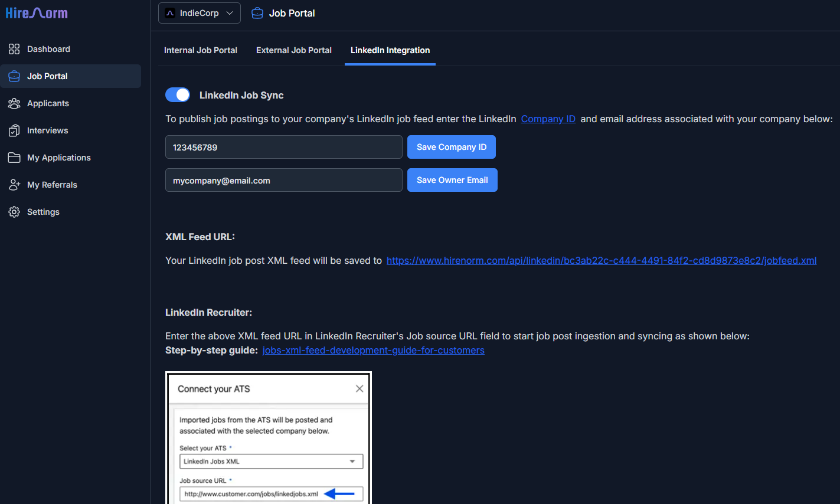The width and height of the screenshot is (840, 504).
Task: Click the LinkedIn Recruiter heading
Action: coord(208,312)
